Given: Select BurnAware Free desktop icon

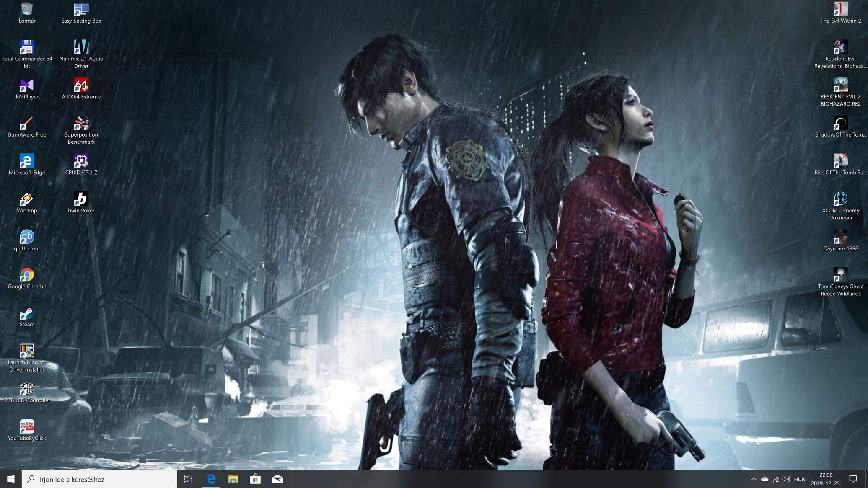Looking at the screenshot, I should point(27,127).
